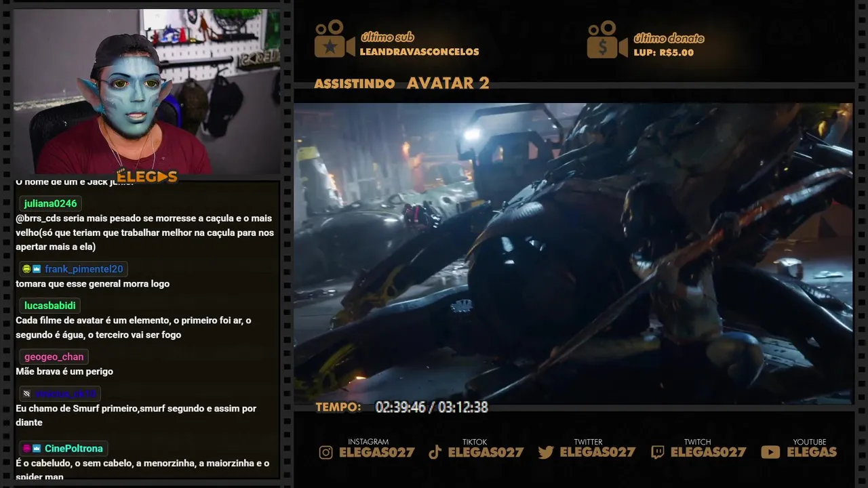Click the pink badge beside CinePoltrona
Viewport: 868px width, 488px height.
point(26,449)
